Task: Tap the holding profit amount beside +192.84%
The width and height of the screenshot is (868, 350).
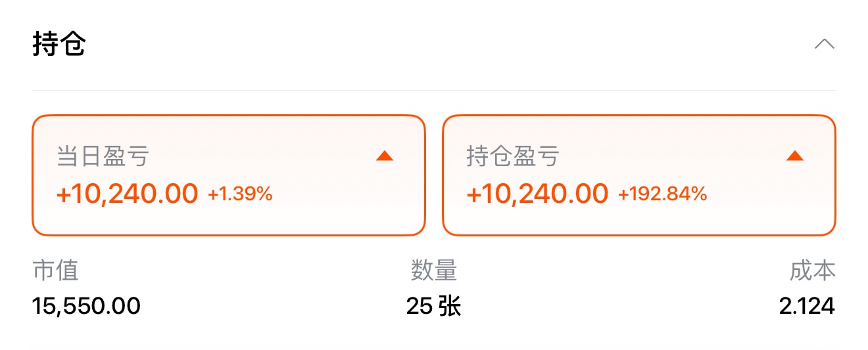Action: (x=537, y=194)
